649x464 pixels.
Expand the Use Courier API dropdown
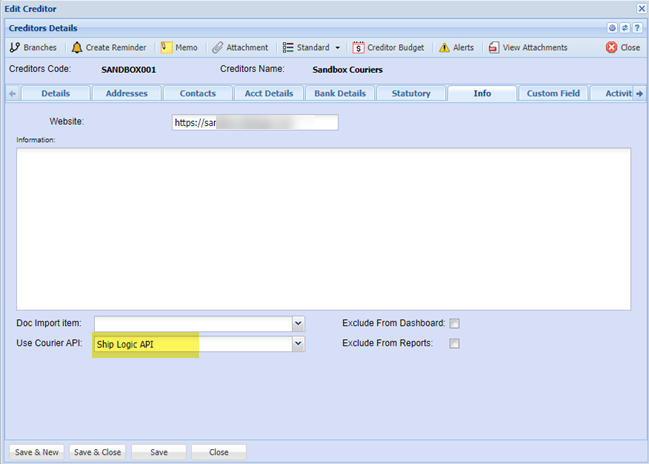click(298, 344)
